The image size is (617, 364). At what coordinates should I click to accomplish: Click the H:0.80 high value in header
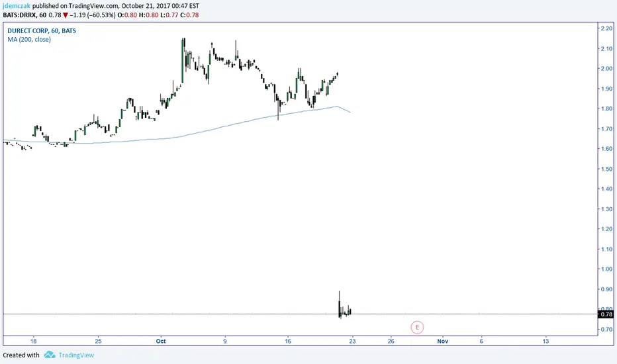click(x=148, y=15)
